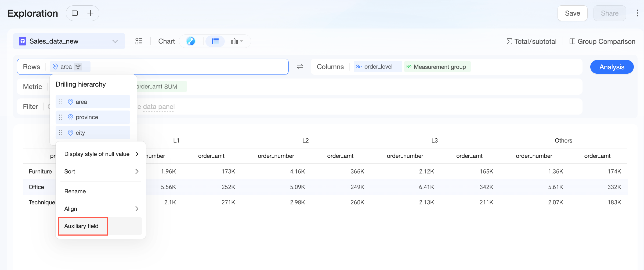Select the province level in drilling hierarchy
Image resolution: width=644 pixels, height=270 pixels.
point(93,117)
